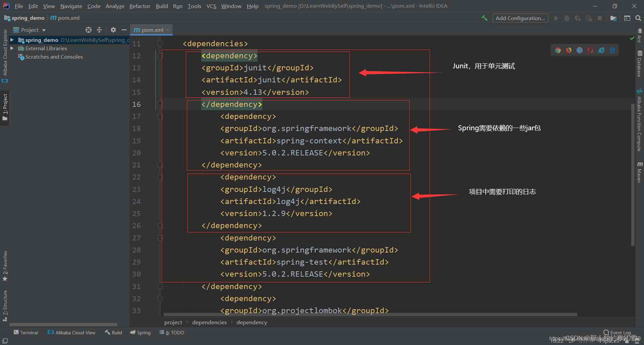Click the Build project hammer icon

[484, 18]
